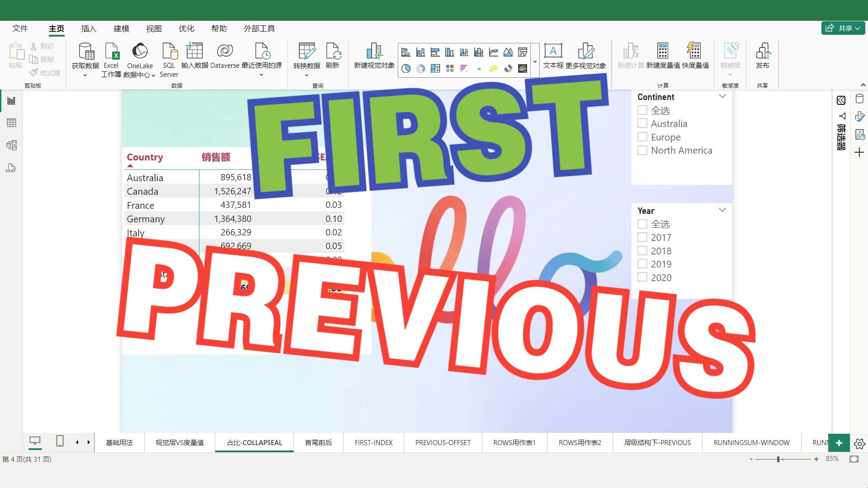Image resolution: width=868 pixels, height=488 pixels.
Task: Click the 共享 share button
Action: point(843,28)
